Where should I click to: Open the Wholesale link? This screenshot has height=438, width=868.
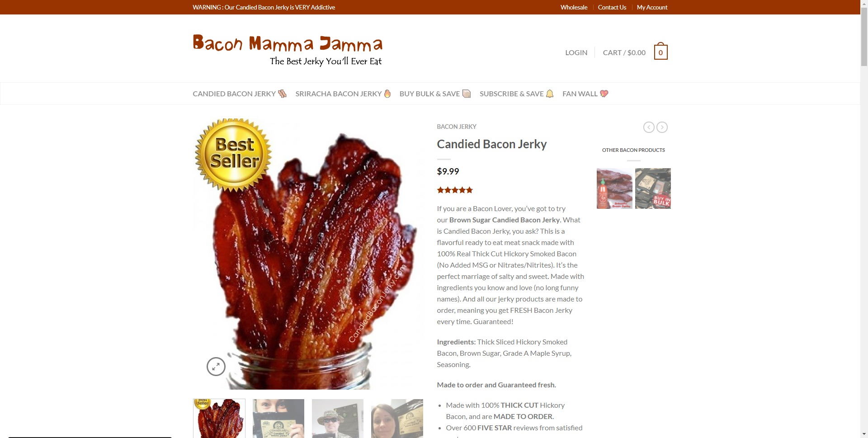point(574,7)
